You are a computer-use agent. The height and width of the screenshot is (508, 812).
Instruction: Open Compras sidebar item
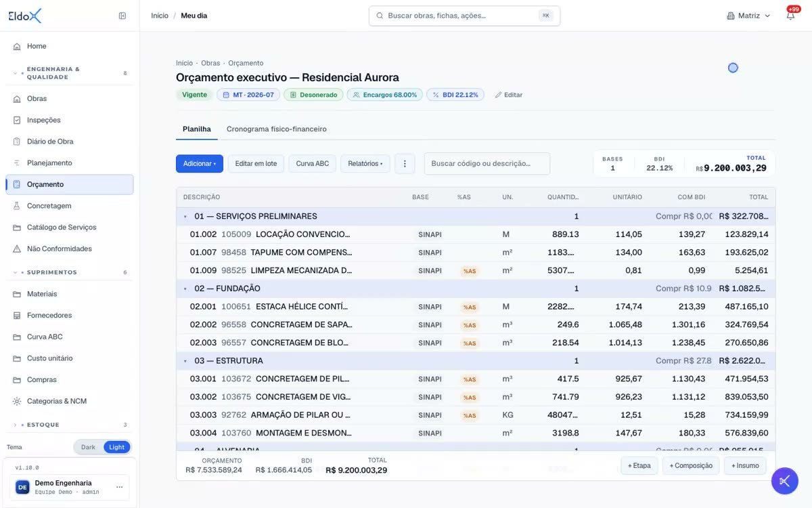[70, 380]
